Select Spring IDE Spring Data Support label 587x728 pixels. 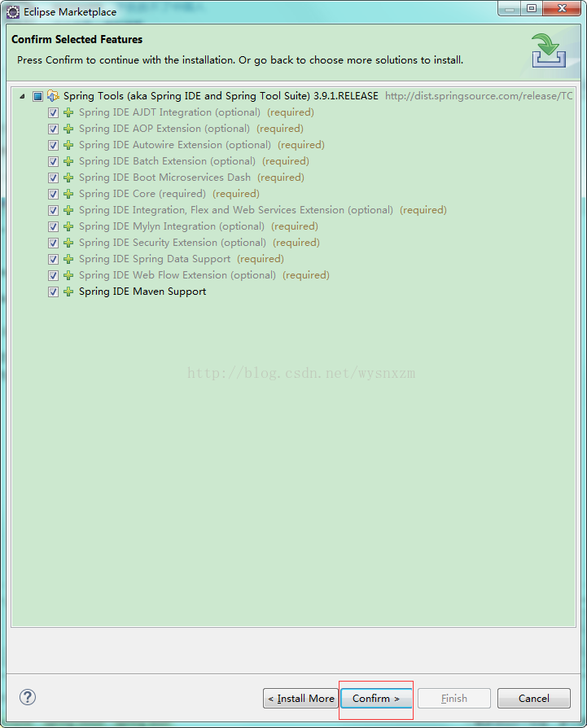155,259
